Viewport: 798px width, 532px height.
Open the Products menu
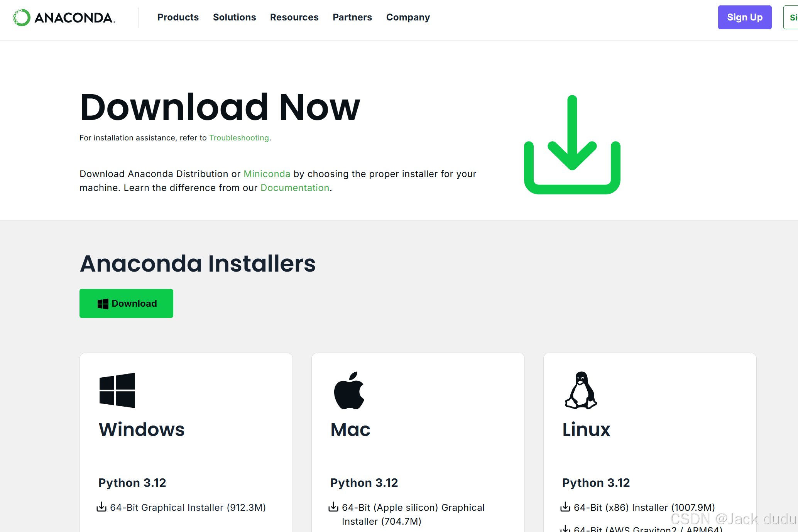178,17
